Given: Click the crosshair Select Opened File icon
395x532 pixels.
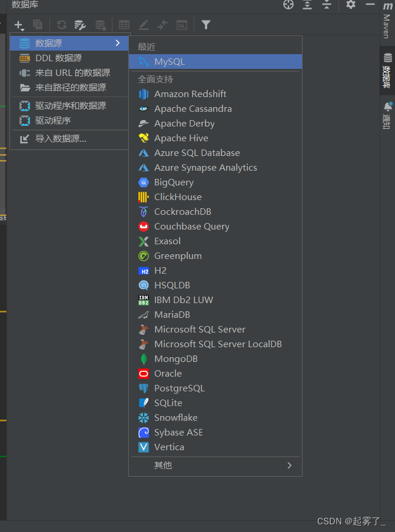Looking at the screenshot, I should pos(288,4).
